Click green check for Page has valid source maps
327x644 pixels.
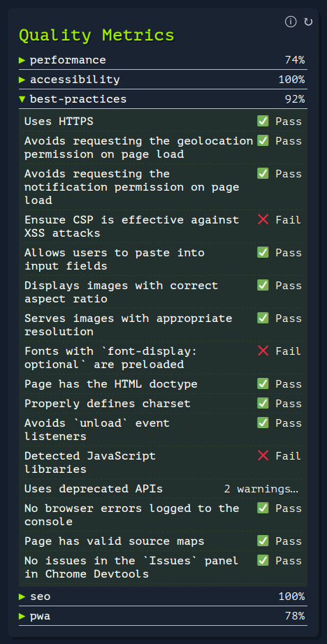click(x=263, y=541)
